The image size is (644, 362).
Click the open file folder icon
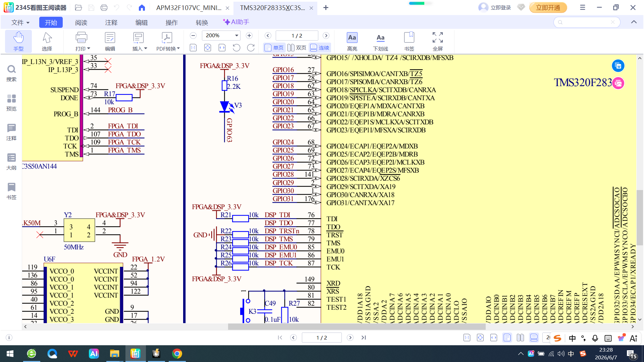(x=78, y=7)
